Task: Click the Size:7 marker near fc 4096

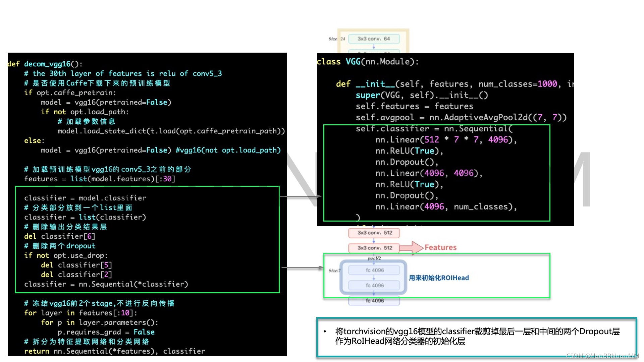Action: click(334, 270)
